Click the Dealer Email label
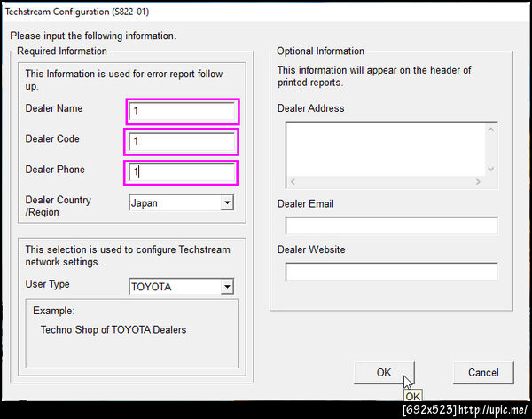 [306, 204]
